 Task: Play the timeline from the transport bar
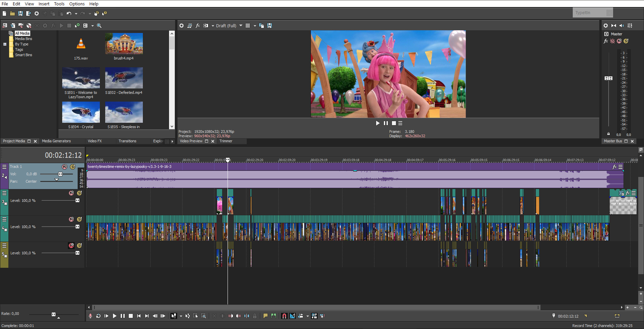click(x=115, y=316)
